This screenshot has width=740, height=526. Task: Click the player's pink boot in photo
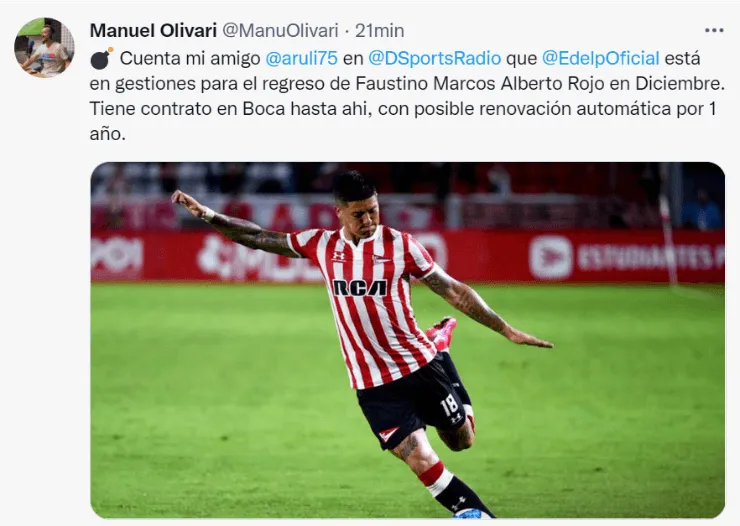pos(442,333)
